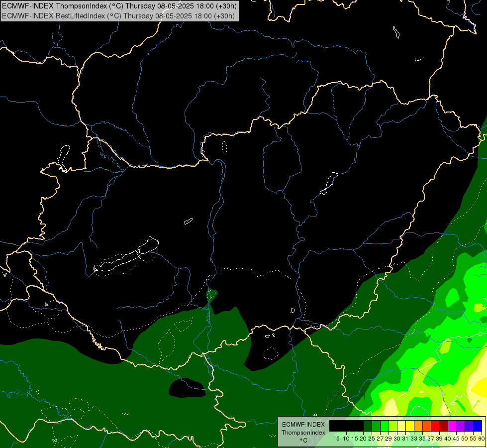Viewport: 487px width, 448px height.
Task: Pick the orange-red 35–37 legend swatch
Action: (427, 426)
